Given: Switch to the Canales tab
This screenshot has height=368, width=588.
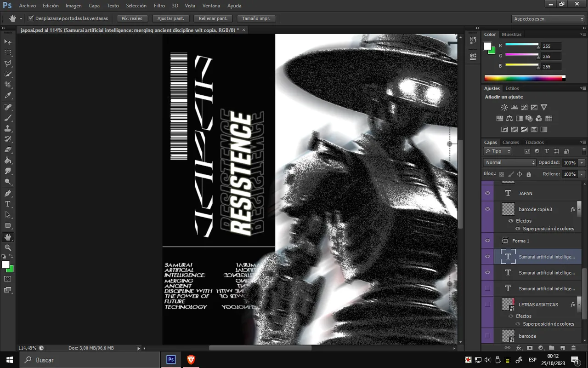Looking at the screenshot, I should coord(510,142).
